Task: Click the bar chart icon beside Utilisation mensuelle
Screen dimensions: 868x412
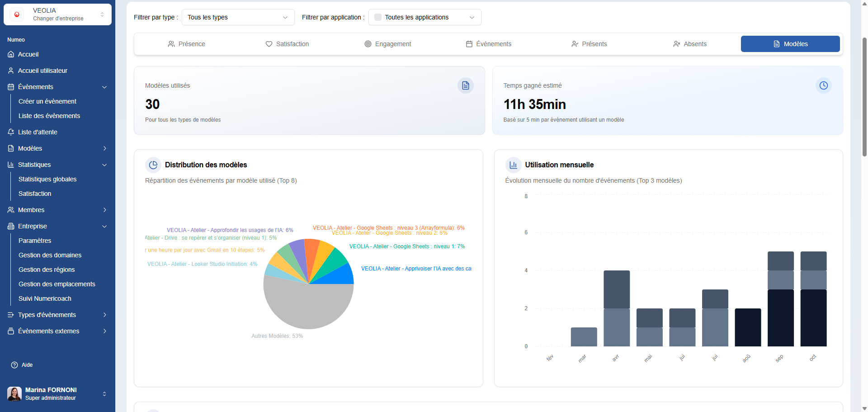Action: coord(513,165)
